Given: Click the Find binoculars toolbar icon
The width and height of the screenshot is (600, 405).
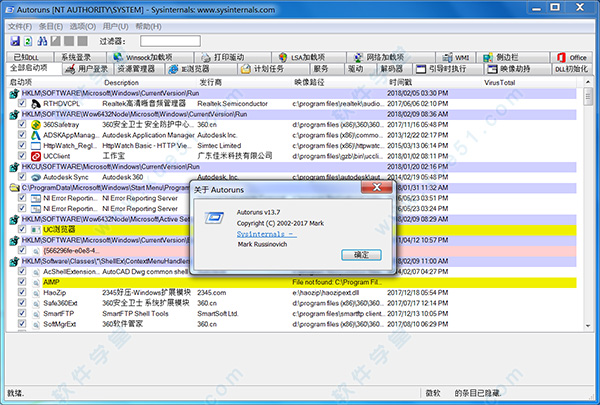Looking at the screenshot, I should (42, 41).
